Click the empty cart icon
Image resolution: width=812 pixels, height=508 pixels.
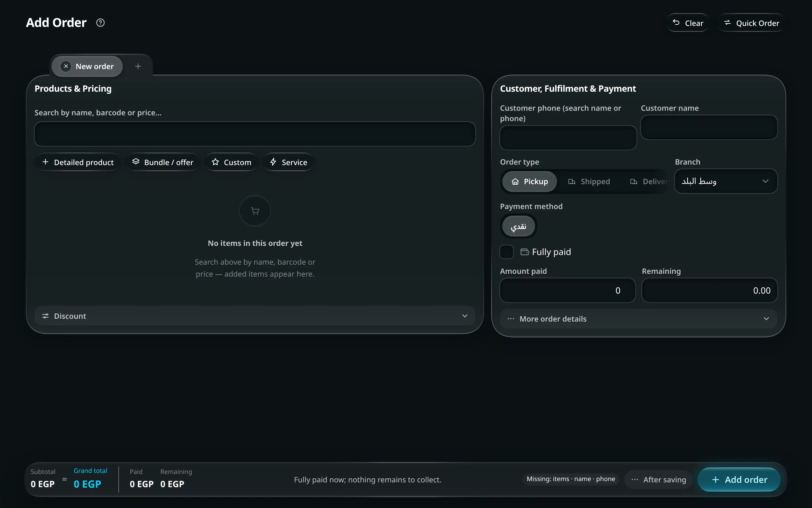pos(255,211)
